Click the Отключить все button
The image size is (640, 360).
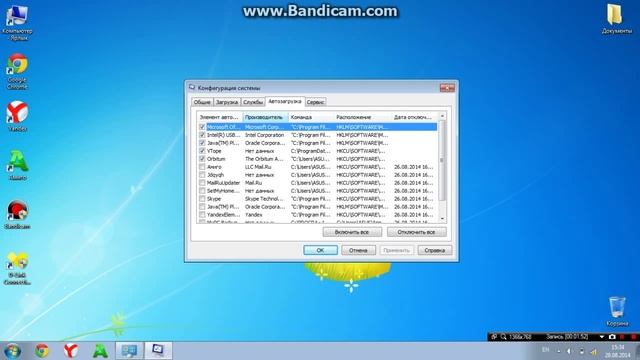pyautogui.click(x=416, y=232)
